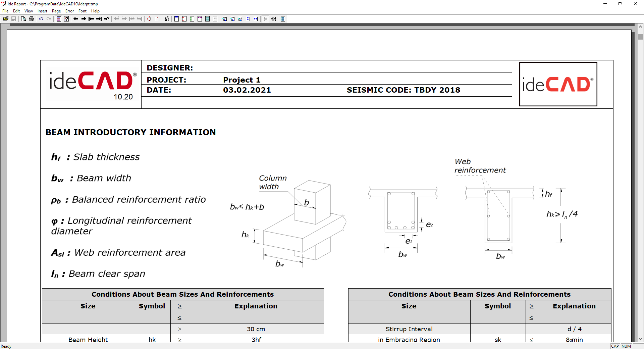Screen dimensions: 644x349
Task: Click the vertical scrollbar thumb
Action: pos(640,37)
